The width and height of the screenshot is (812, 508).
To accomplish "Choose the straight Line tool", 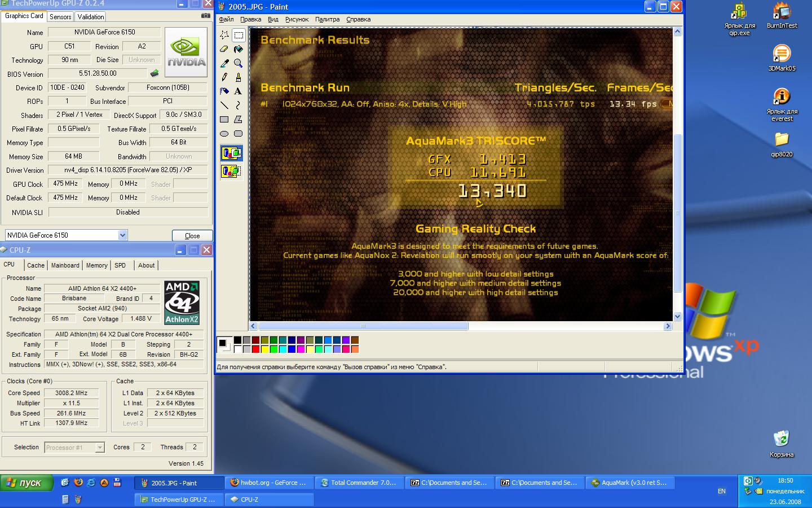I will tap(224, 105).
